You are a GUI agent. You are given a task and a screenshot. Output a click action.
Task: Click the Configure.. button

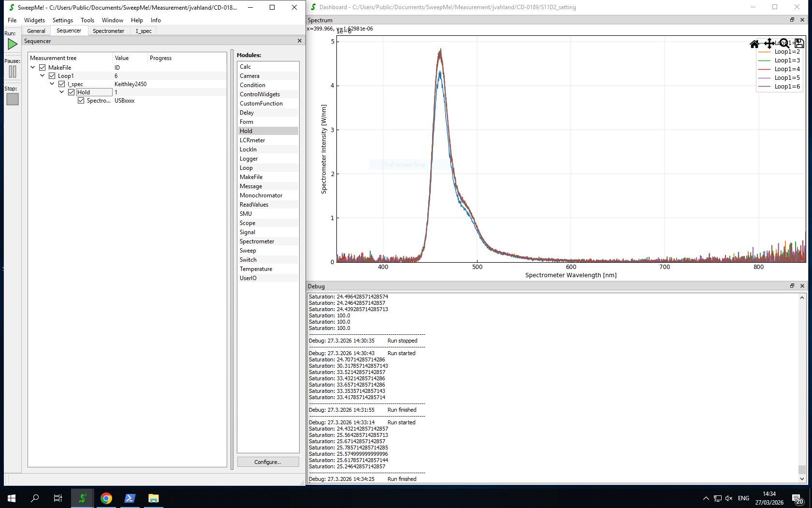[x=268, y=462]
